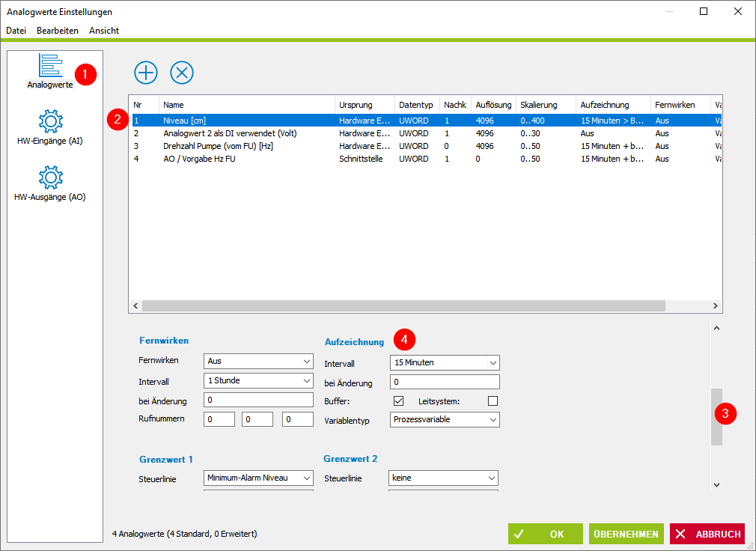
Task: Enable the Leitsystem checkbox
Action: (x=493, y=401)
